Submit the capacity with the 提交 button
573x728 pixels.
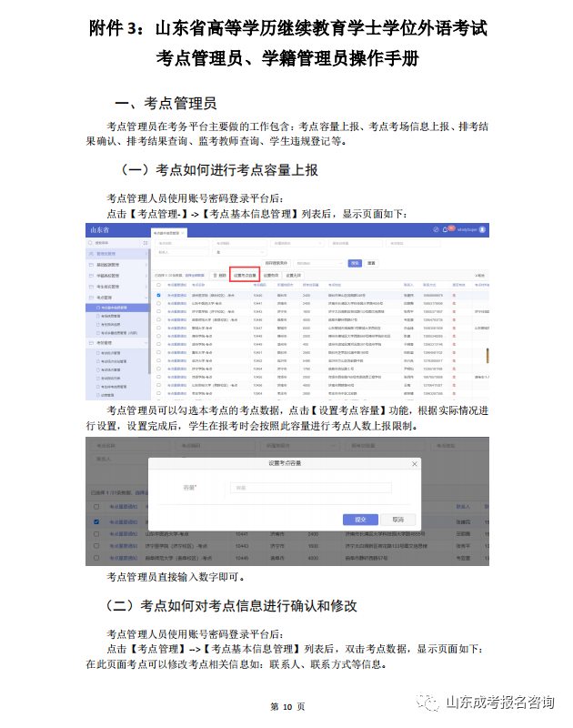360,520
